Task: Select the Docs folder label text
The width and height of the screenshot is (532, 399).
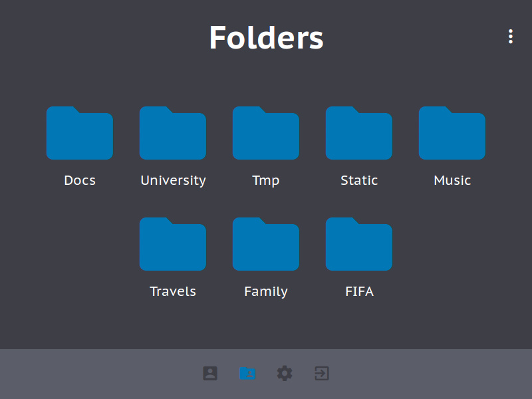Action: pyautogui.click(x=80, y=180)
